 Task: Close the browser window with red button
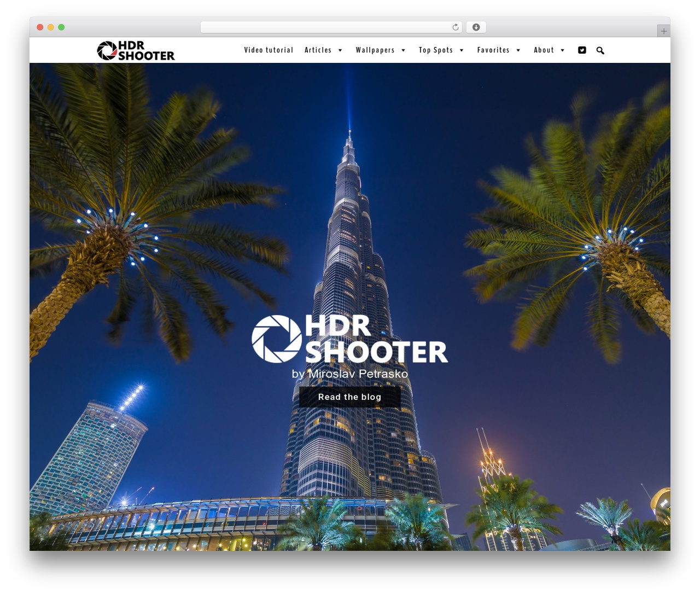(x=40, y=27)
